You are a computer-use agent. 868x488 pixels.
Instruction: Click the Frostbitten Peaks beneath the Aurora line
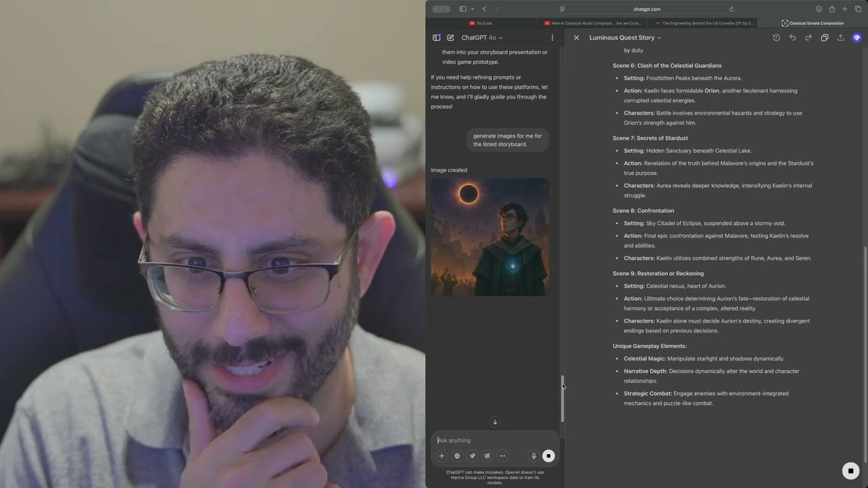point(683,78)
